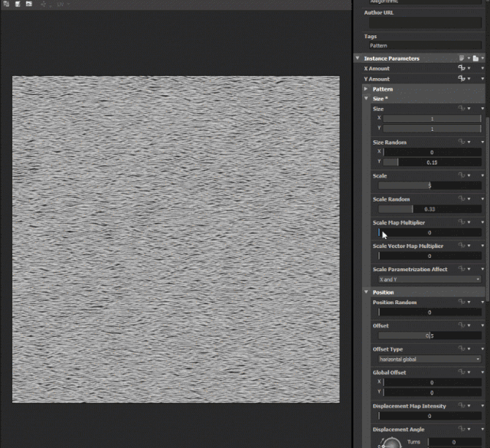Click the Turns value field

[x=455, y=442]
